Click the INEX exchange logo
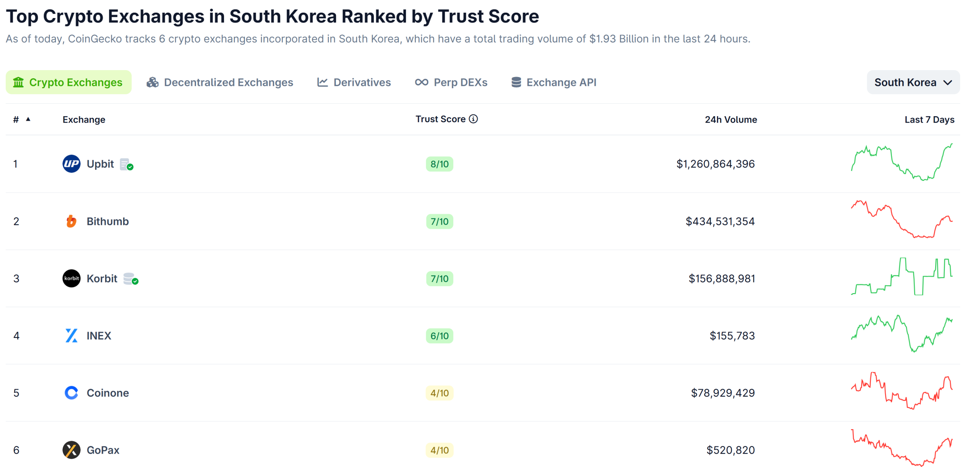This screenshot has height=474, width=980. point(71,336)
